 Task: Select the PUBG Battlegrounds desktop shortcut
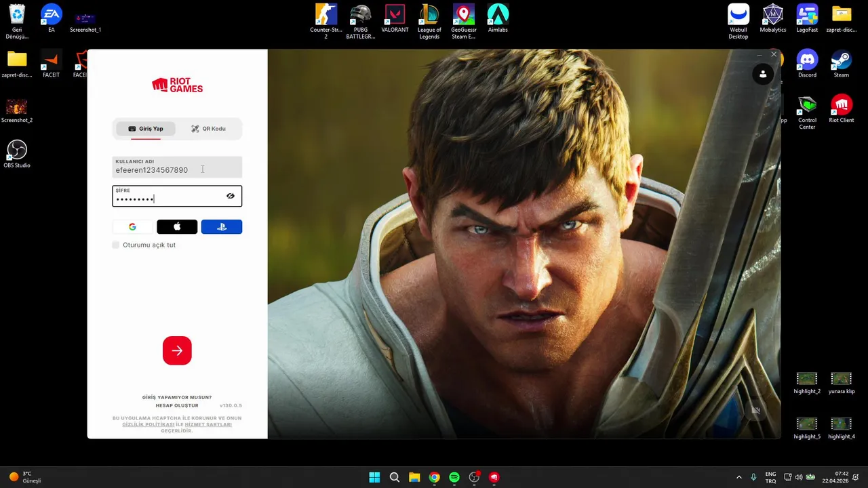click(361, 22)
